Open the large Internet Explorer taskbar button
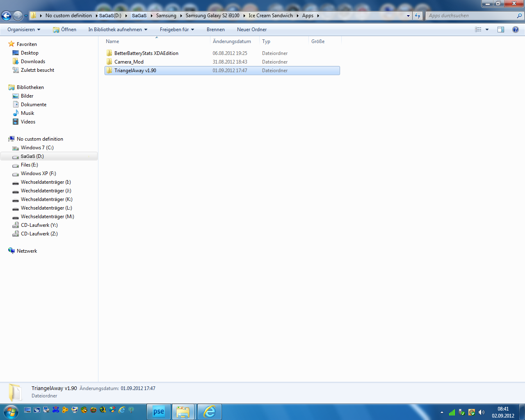 (x=210, y=412)
